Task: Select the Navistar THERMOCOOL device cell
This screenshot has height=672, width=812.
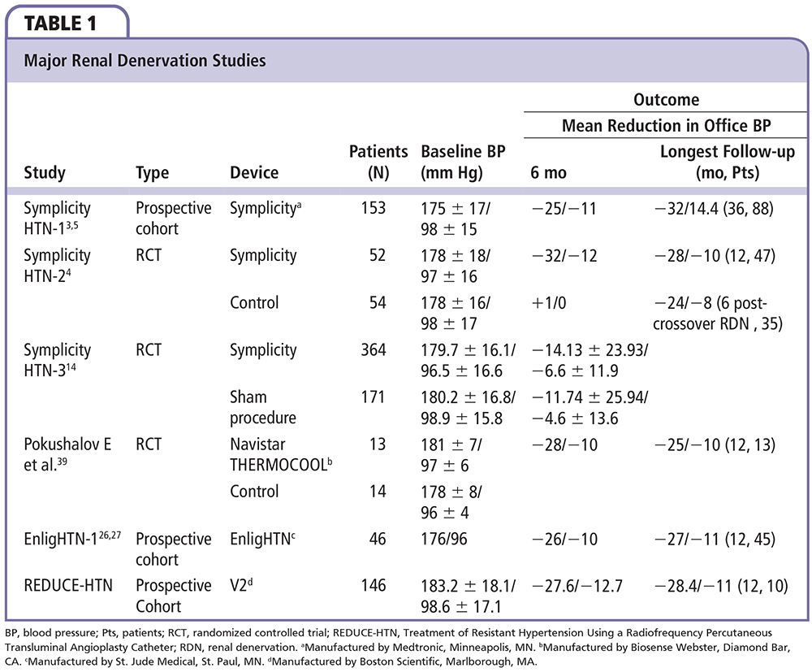Action: coord(281,455)
